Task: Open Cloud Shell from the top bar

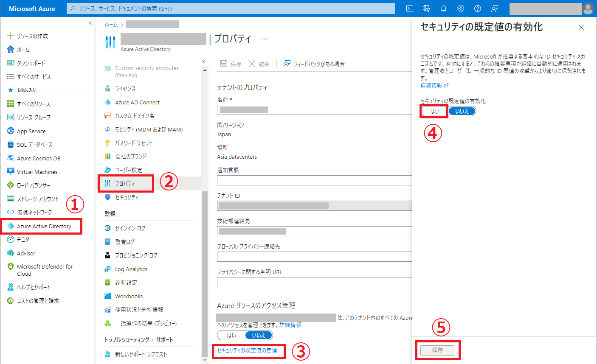Action: click(x=409, y=8)
